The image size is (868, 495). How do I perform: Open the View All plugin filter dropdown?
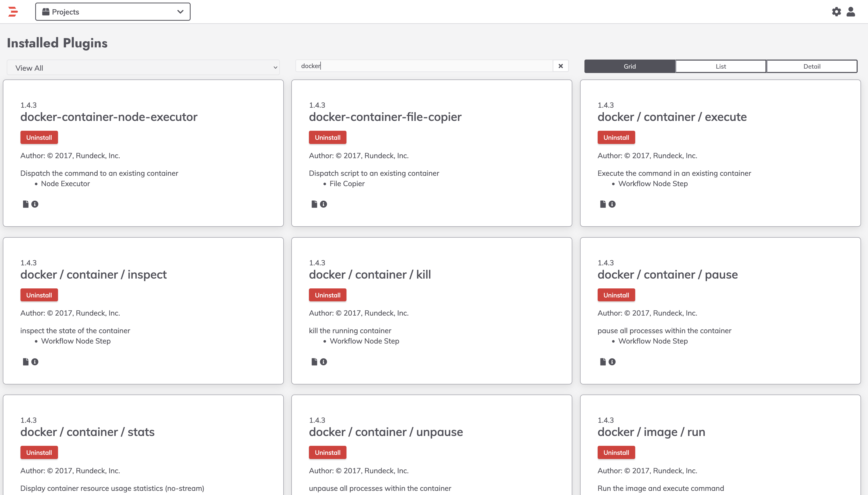point(143,67)
